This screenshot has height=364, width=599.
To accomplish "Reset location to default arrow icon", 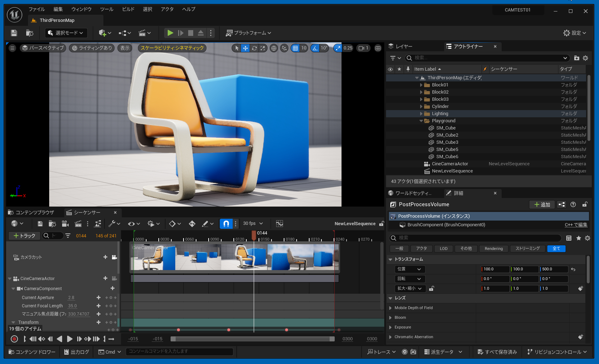I will coord(573,269).
